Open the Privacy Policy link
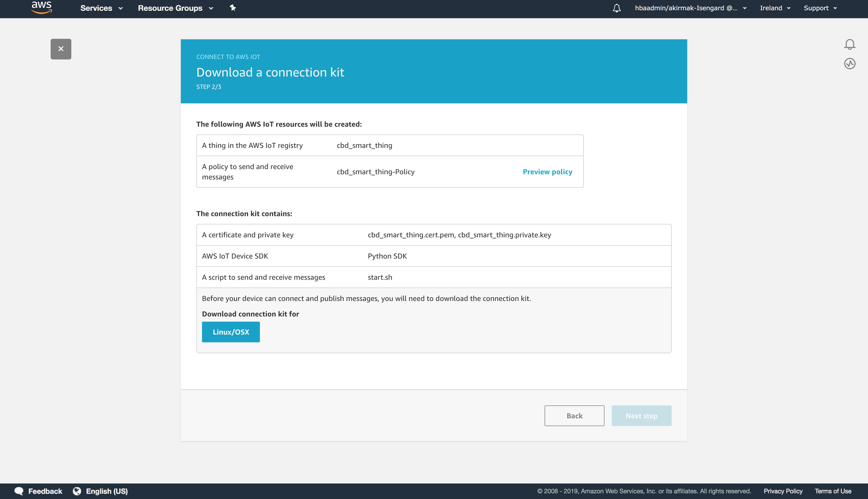 [783, 491]
